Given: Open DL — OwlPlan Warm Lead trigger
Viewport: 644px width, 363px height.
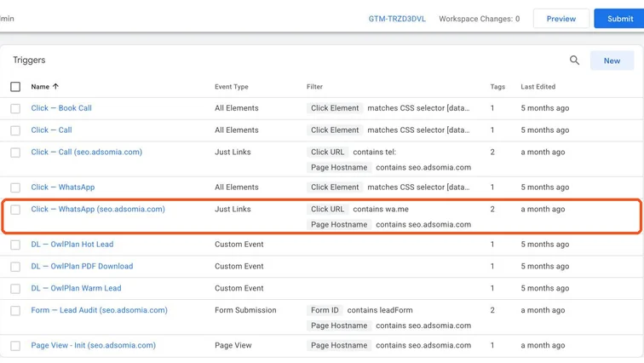Looking at the screenshot, I should [76, 288].
